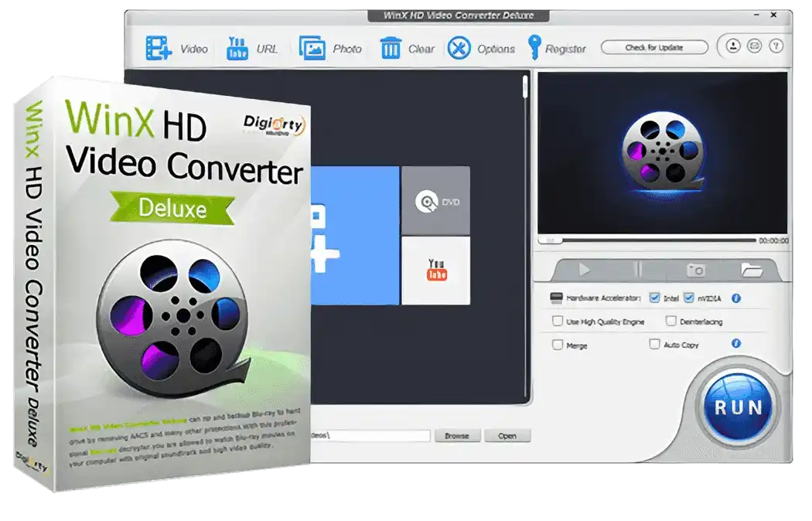Click the film reel preview image
812x521 pixels.
(x=663, y=152)
